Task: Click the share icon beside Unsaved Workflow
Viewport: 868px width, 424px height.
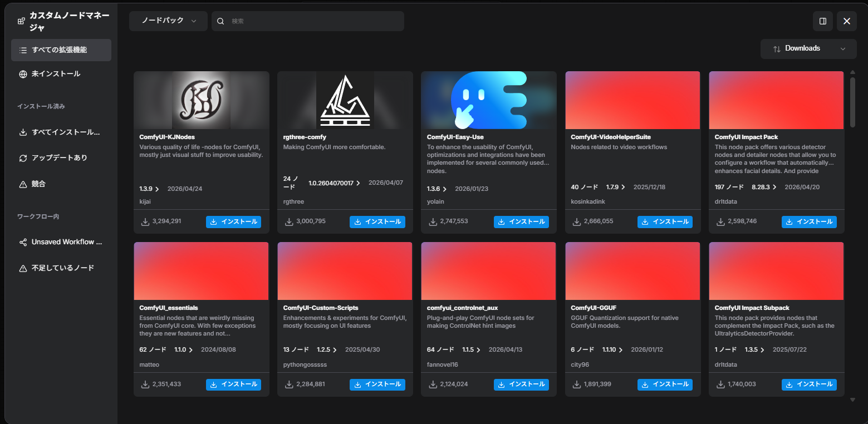Action: (x=23, y=243)
